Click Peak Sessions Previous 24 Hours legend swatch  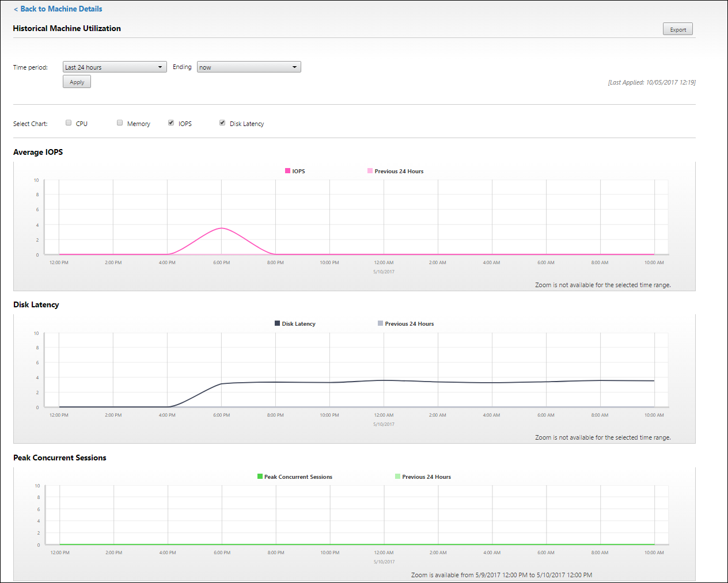coord(397,477)
